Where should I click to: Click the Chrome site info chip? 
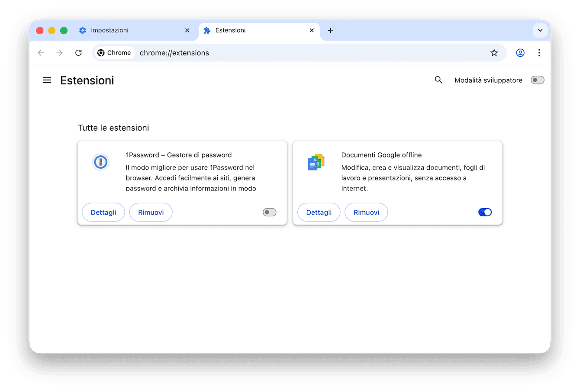point(114,53)
